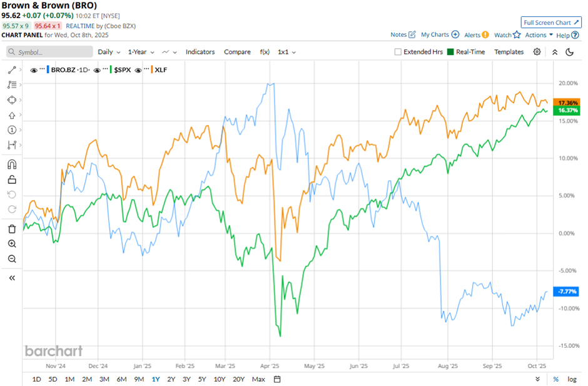Select the trend line drawing tool

pyautogui.click(x=12, y=70)
